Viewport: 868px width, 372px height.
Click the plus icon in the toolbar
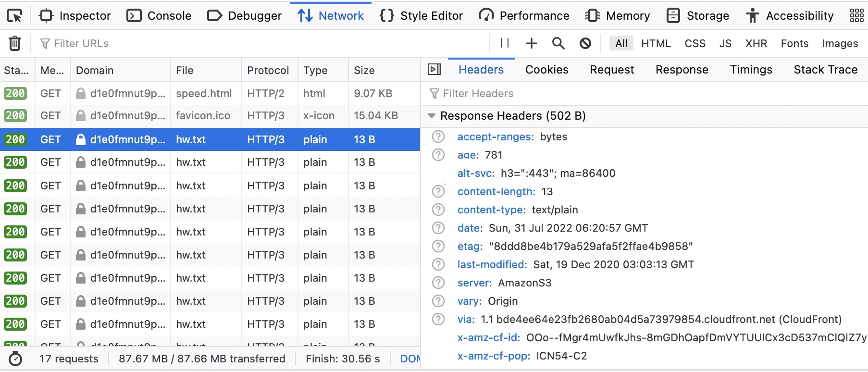(531, 43)
